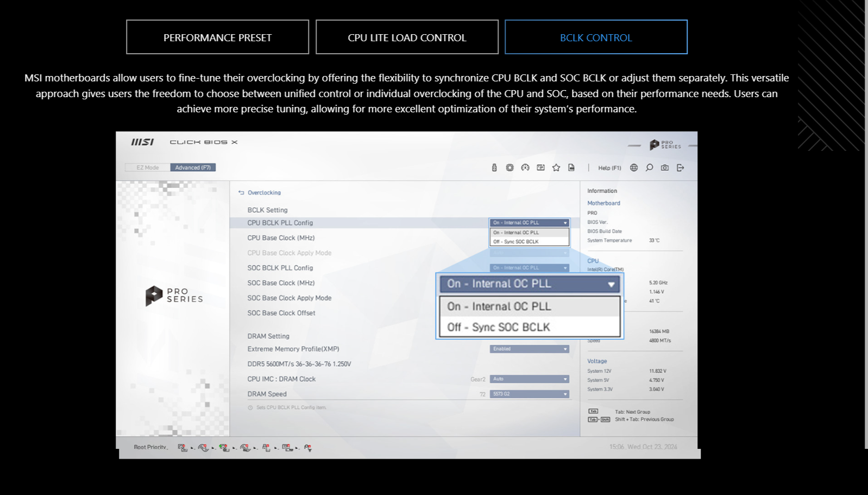This screenshot has height=495, width=868.
Task: Select the CPU LITE LOAD CONTROL tab
Action: (407, 37)
